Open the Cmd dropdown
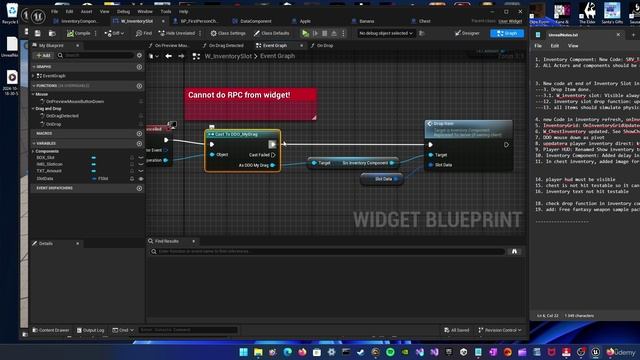Screen dimensions: 640x360 click(123, 330)
